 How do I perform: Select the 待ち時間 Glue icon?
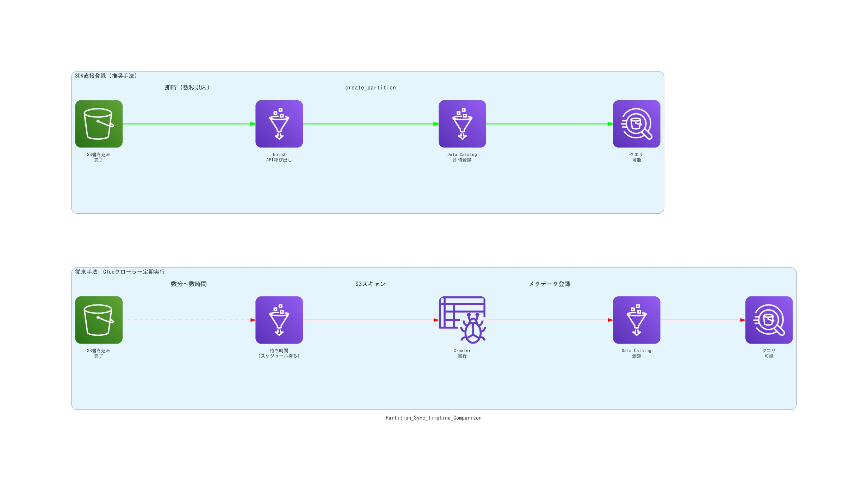tap(279, 320)
